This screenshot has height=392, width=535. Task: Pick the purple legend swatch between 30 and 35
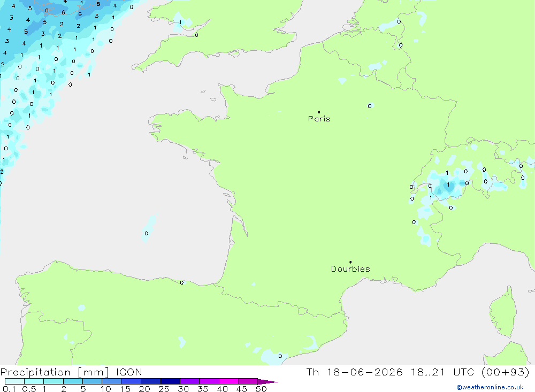coord(190,381)
